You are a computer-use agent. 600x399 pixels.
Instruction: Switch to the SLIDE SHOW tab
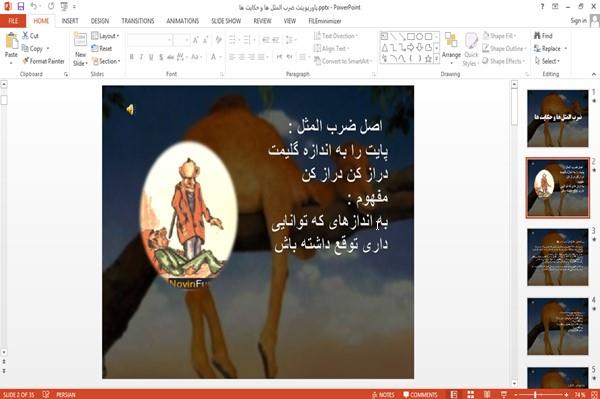point(226,21)
